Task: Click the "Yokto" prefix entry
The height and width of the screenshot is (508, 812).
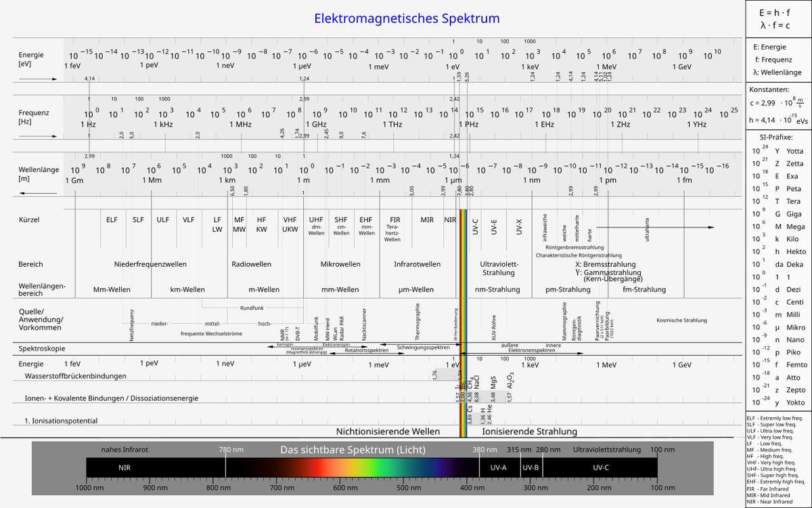Action: pyautogui.click(x=794, y=402)
